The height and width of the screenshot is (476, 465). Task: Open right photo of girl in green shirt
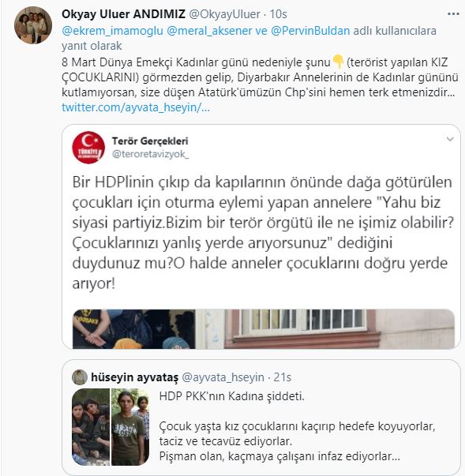[130, 427]
